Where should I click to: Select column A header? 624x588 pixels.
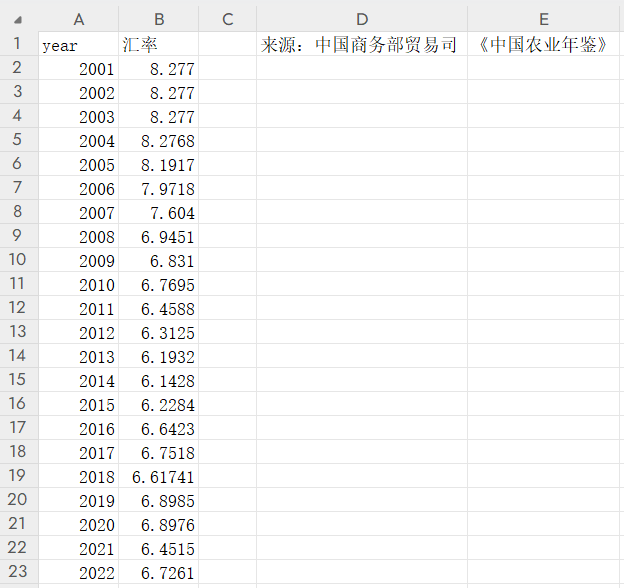[78, 19]
